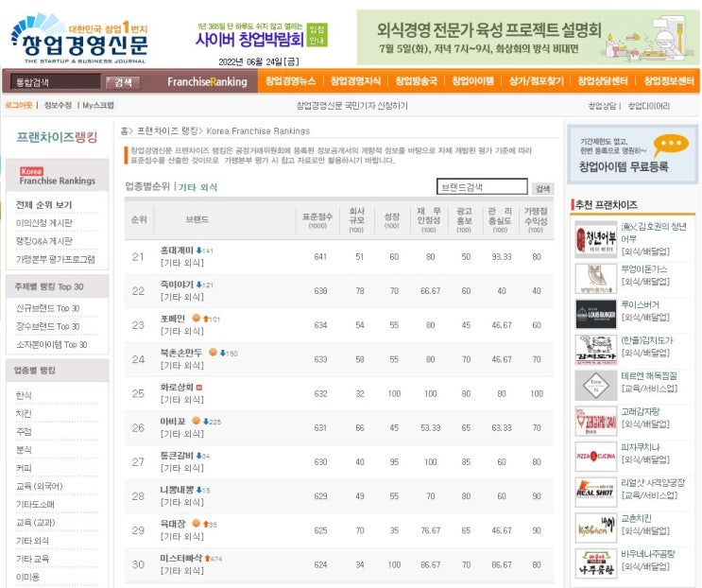The height and width of the screenshot is (588, 702).
Task: Click the Korea Franchise Rankings sidebar header
Action: [x=58, y=176]
